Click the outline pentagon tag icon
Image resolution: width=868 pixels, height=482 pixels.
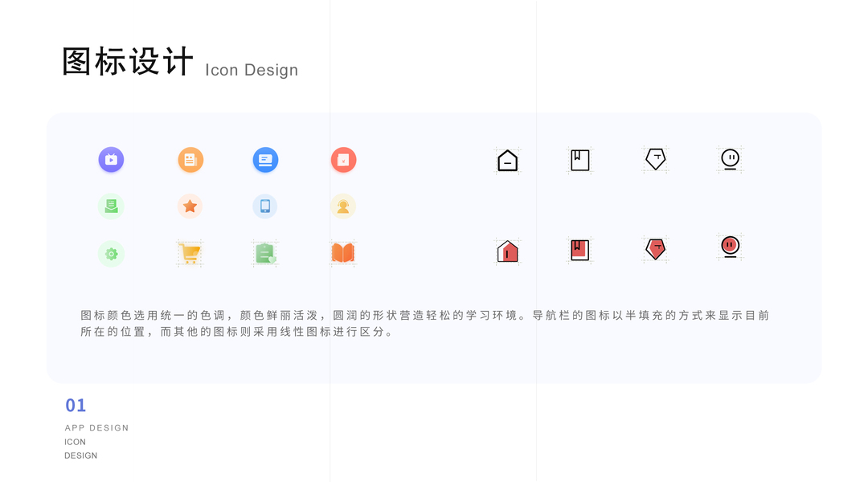click(x=656, y=159)
